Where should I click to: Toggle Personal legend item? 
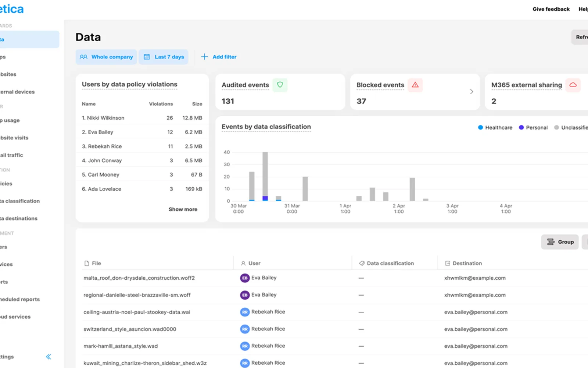pos(533,128)
